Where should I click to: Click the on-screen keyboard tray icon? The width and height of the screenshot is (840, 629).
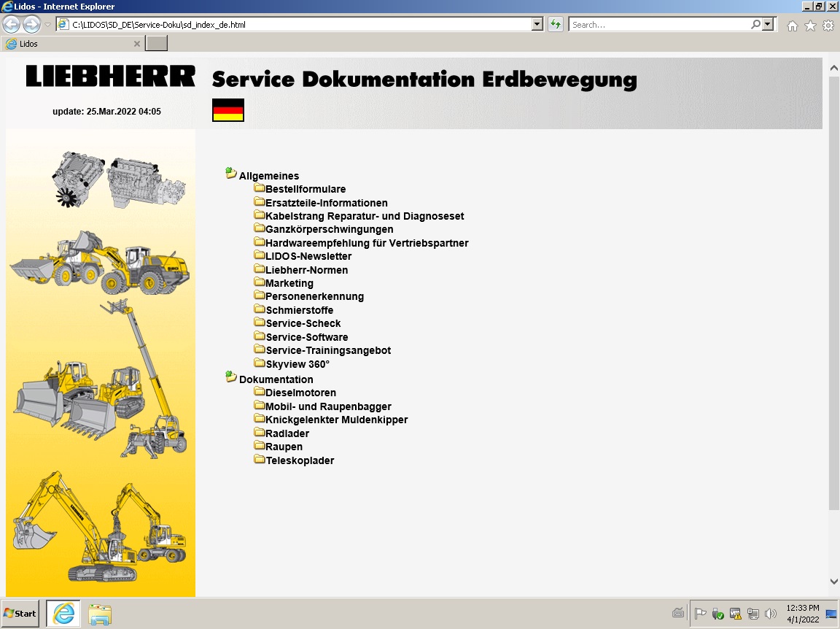677,614
